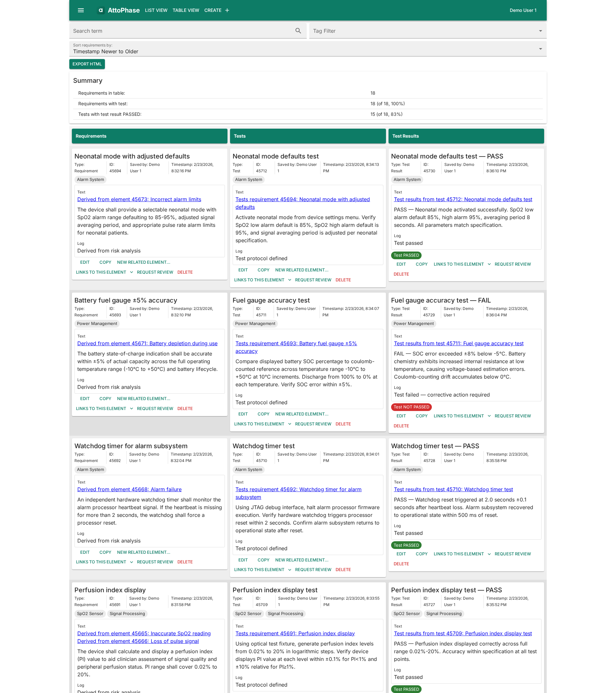This screenshot has width=616, height=693.
Task: Open the sort requirements dropdown arrow
Action: [x=540, y=48]
